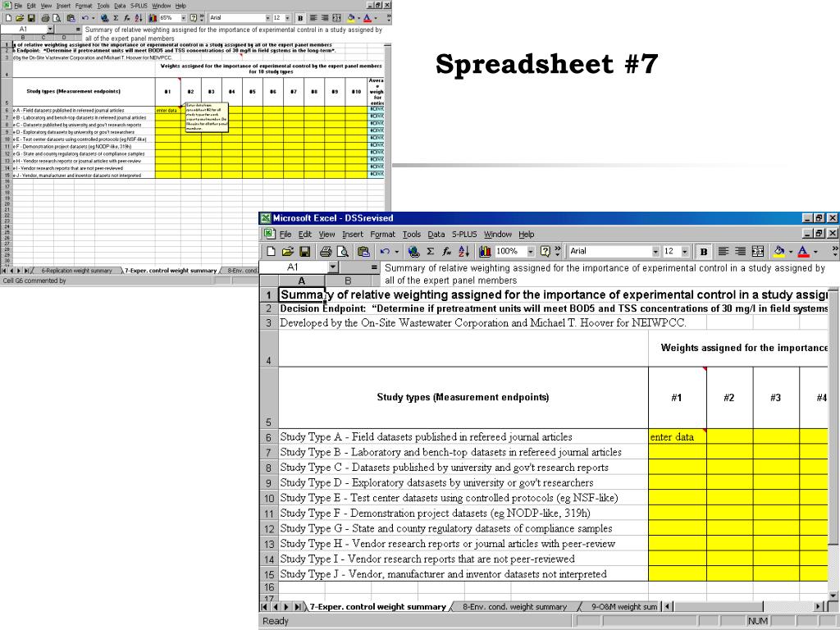Image resolution: width=840 pixels, height=630 pixels.
Task: Open the Data menu in DSSrevised window
Action: (436, 234)
